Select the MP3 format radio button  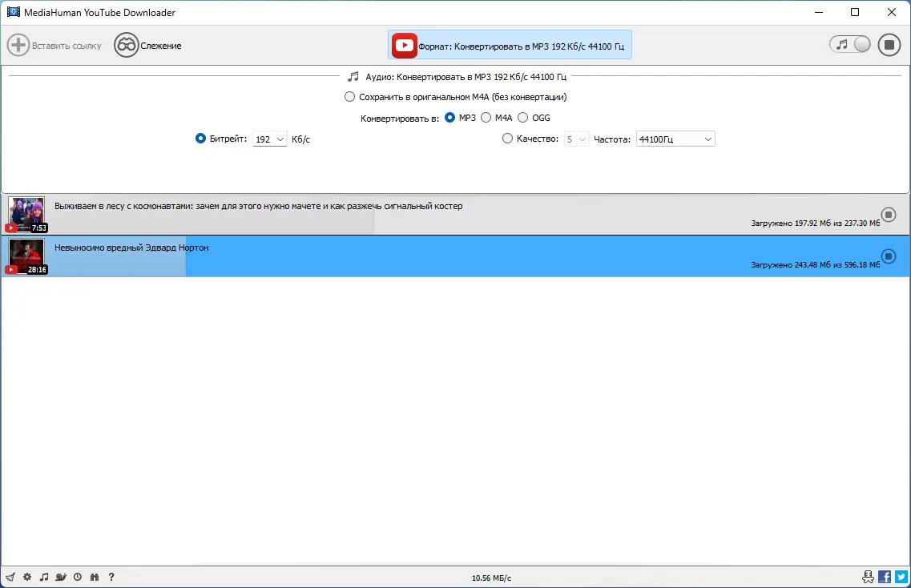(449, 118)
